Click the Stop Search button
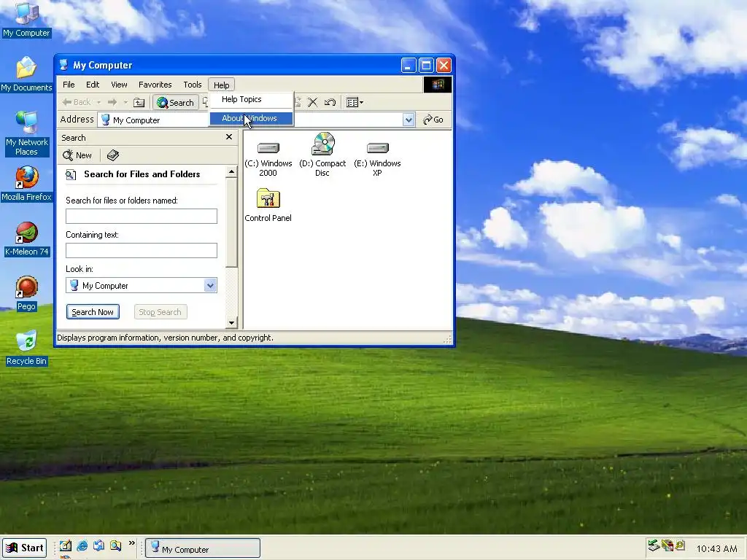The height and width of the screenshot is (560, 747). tap(160, 312)
